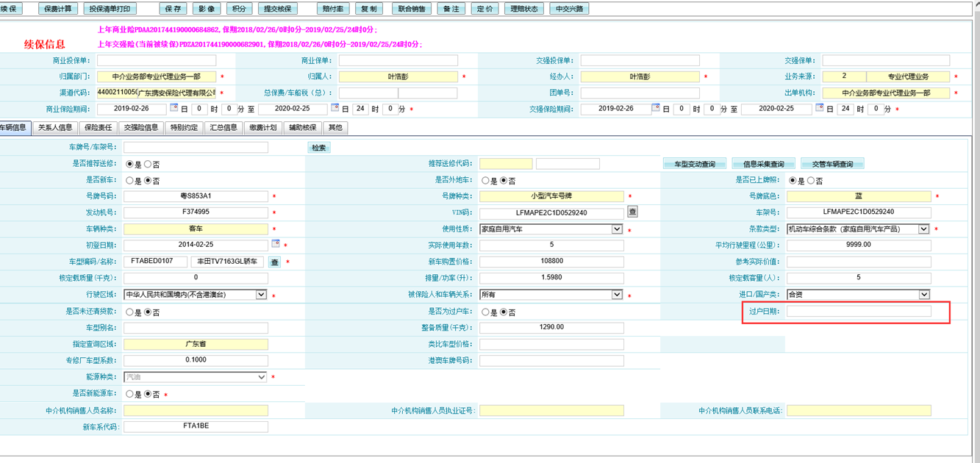Expand the 行驶区域 dropdown

261,294
